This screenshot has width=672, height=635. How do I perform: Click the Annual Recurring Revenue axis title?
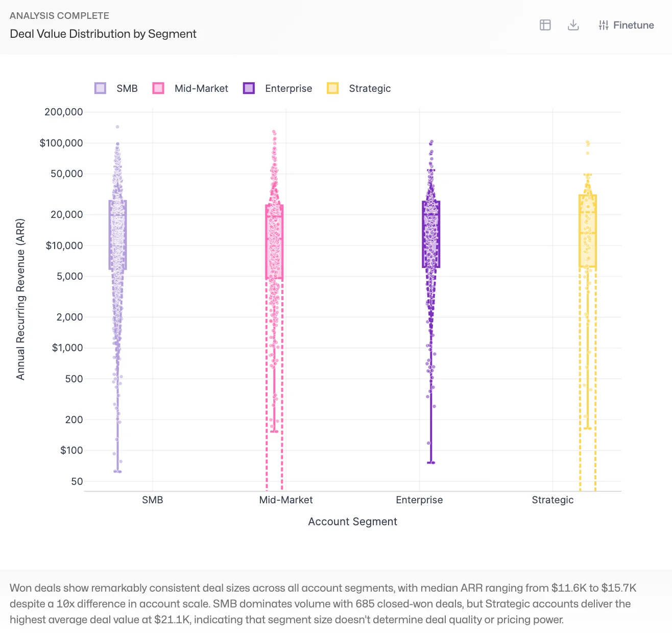coord(20,299)
